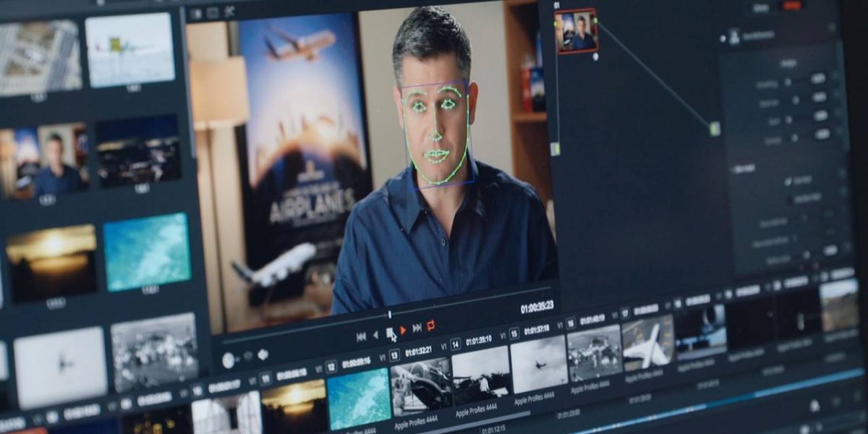Click first viewer mode icon at top-left
868x434 pixels.
[195, 13]
